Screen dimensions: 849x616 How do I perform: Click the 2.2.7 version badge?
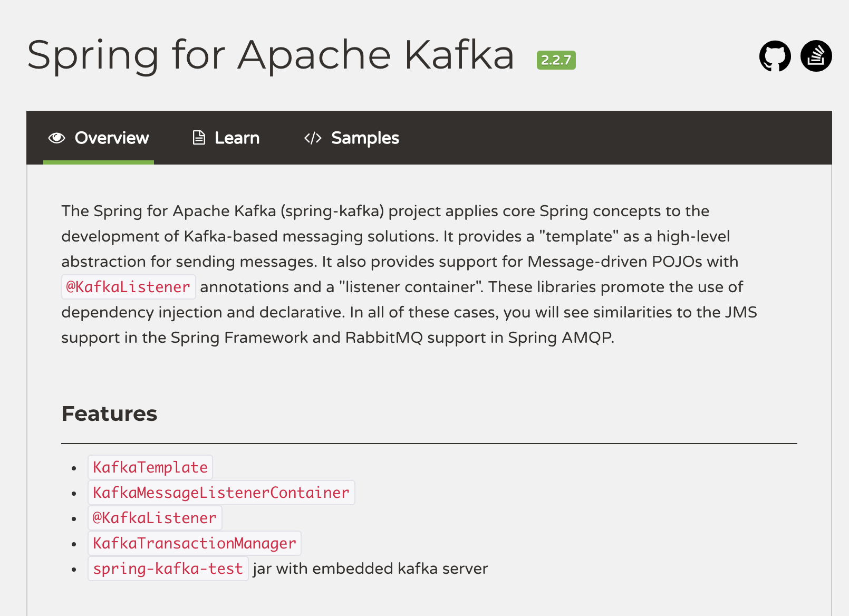(556, 60)
